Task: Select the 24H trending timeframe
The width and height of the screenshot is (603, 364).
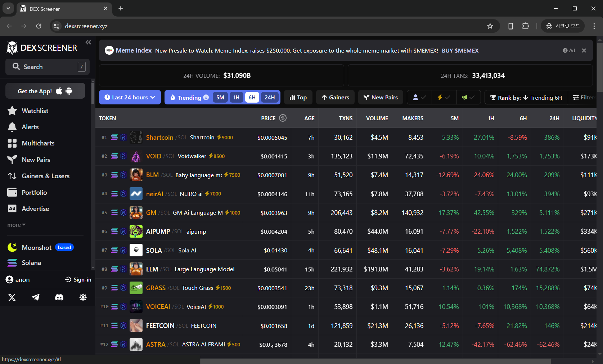Action: point(270,97)
